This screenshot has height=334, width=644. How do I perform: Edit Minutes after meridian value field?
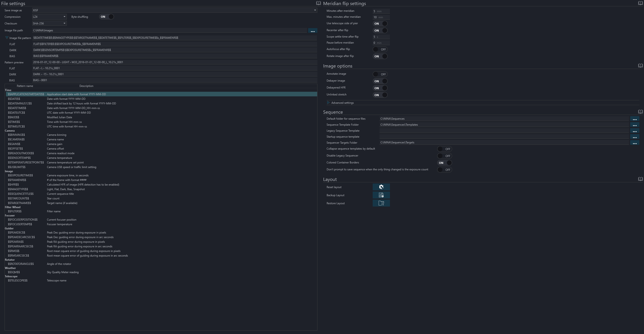pyautogui.click(x=381, y=11)
